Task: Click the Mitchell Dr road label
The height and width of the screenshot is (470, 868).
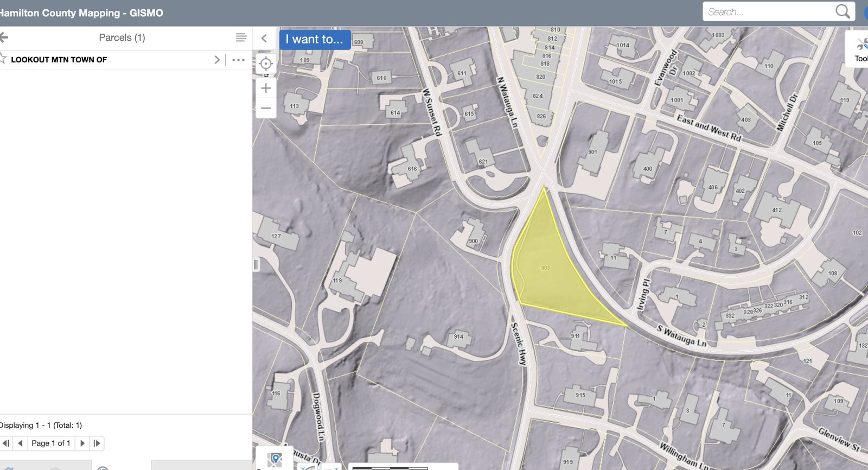Action: click(x=787, y=112)
